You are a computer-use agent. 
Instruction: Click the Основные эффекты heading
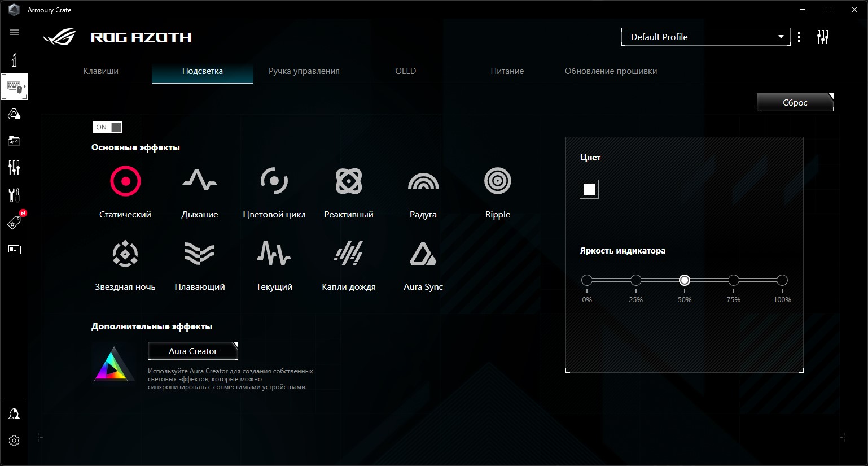(x=135, y=147)
